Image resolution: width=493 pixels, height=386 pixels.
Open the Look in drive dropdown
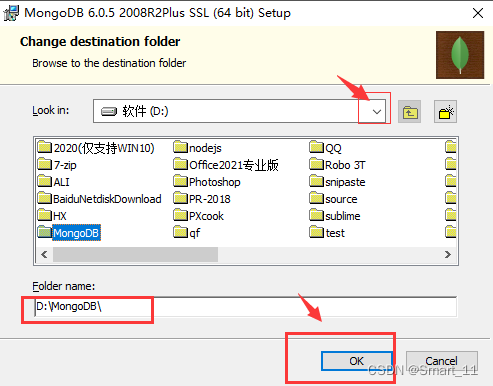[x=377, y=111]
